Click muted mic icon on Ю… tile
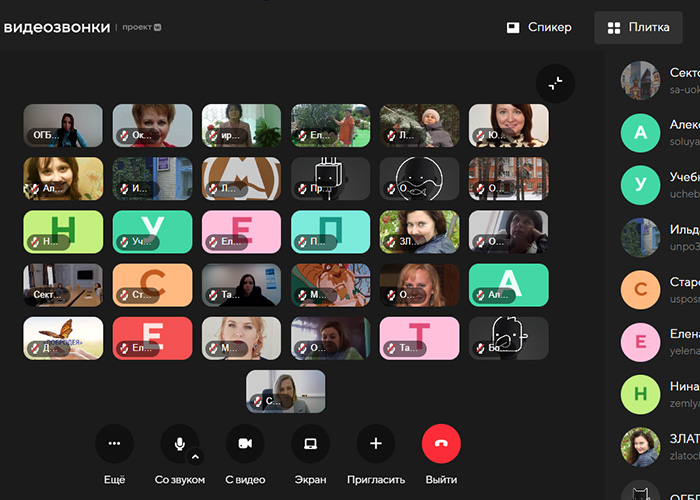Viewport: 700px width, 500px height. [480, 136]
